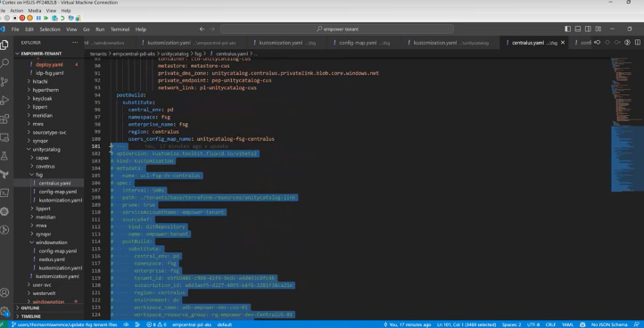Go to next change in editor toolbar
The image size is (644, 328).
click(x=617, y=42)
